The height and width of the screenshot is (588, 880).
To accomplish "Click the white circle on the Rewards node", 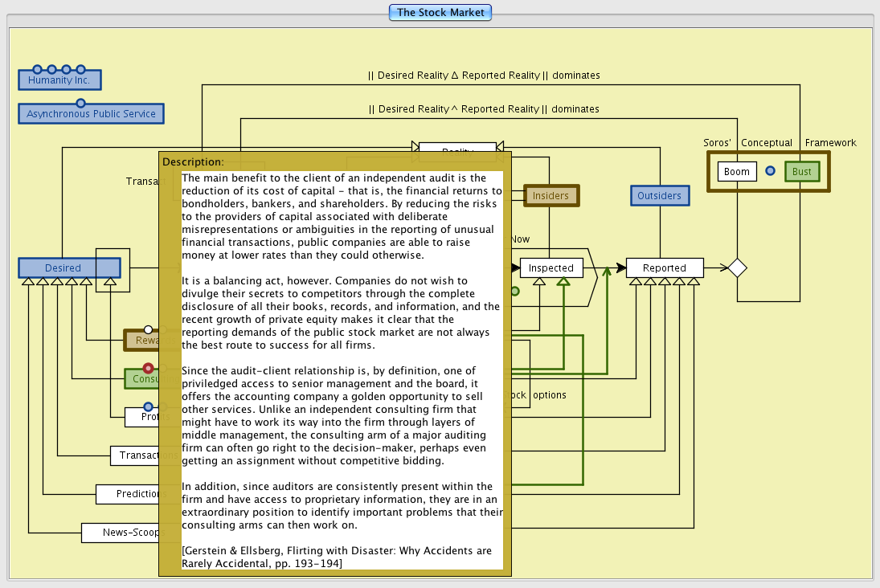I will pyautogui.click(x=148, y=329).
